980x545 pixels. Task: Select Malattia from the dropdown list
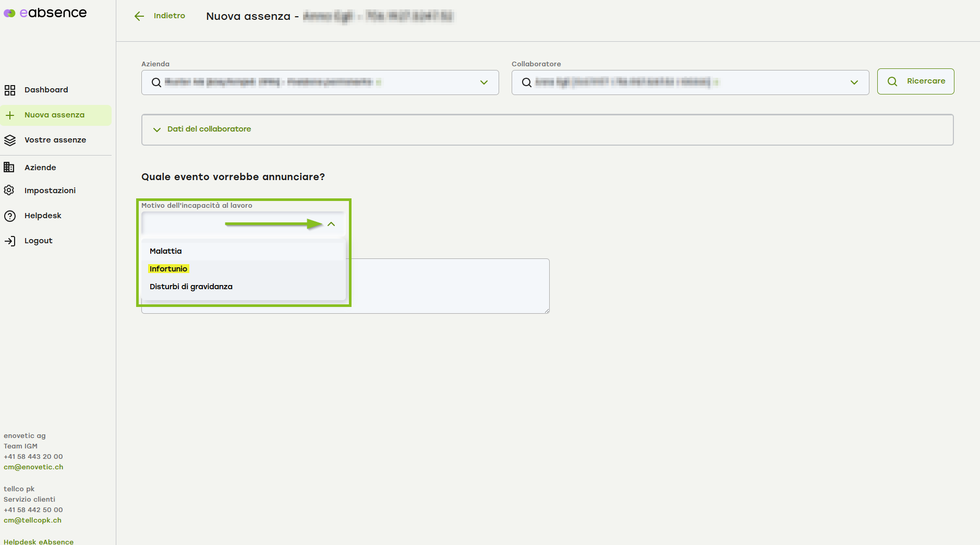point(166,251)
